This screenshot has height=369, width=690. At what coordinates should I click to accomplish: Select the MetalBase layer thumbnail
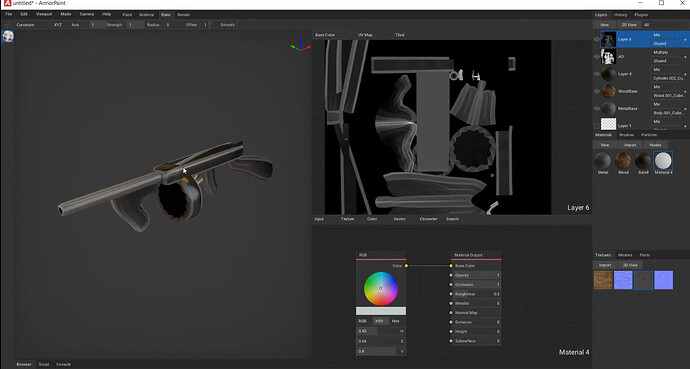pyautogui.click(x=609, y=108)
